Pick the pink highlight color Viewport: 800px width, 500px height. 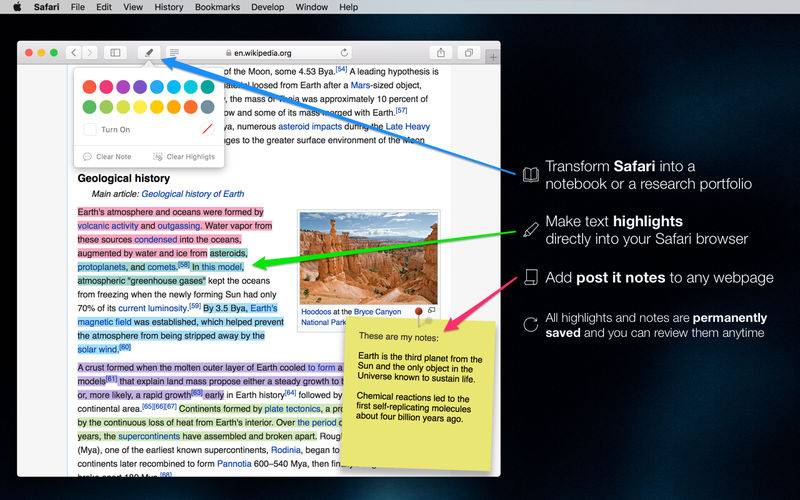tap(106, 87)
